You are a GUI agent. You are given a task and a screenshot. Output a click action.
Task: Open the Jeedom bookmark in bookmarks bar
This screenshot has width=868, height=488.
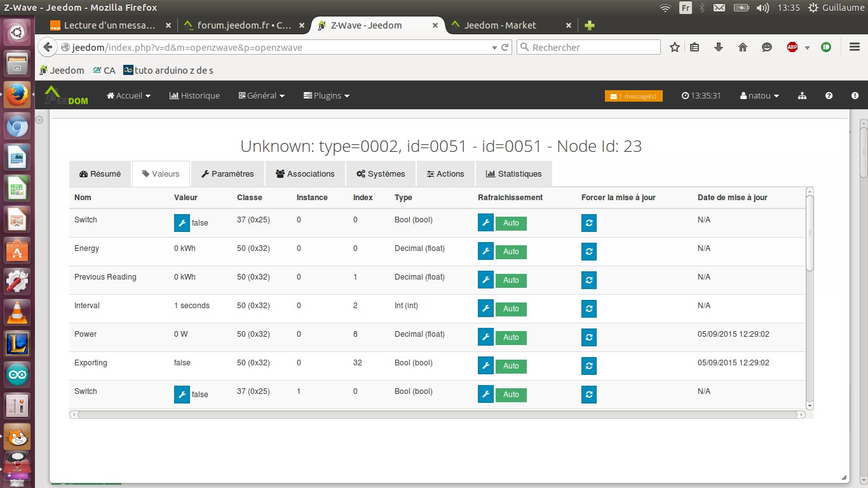pyautogui.click(x=62, y=70)
